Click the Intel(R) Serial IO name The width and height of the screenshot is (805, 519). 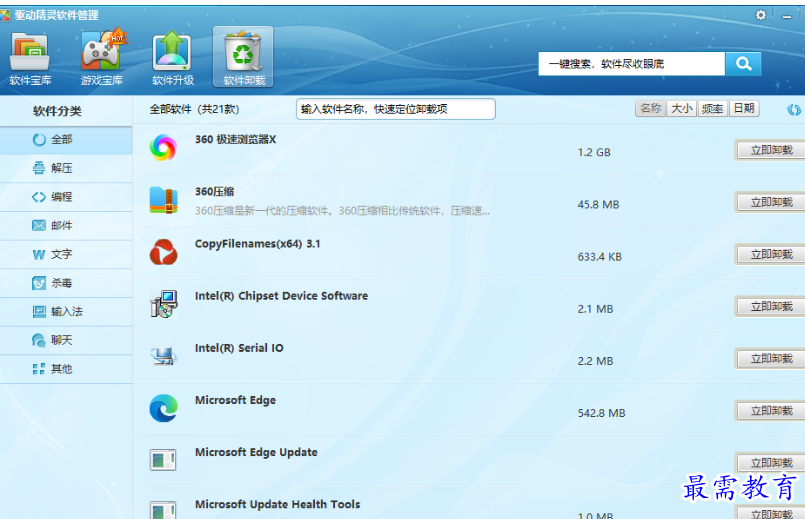click(239, 348)
